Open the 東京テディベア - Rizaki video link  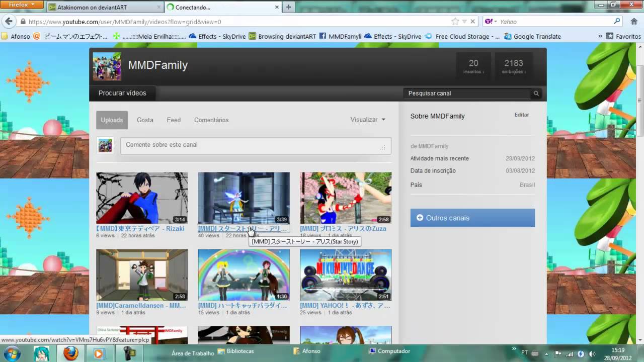pos(140,229)
